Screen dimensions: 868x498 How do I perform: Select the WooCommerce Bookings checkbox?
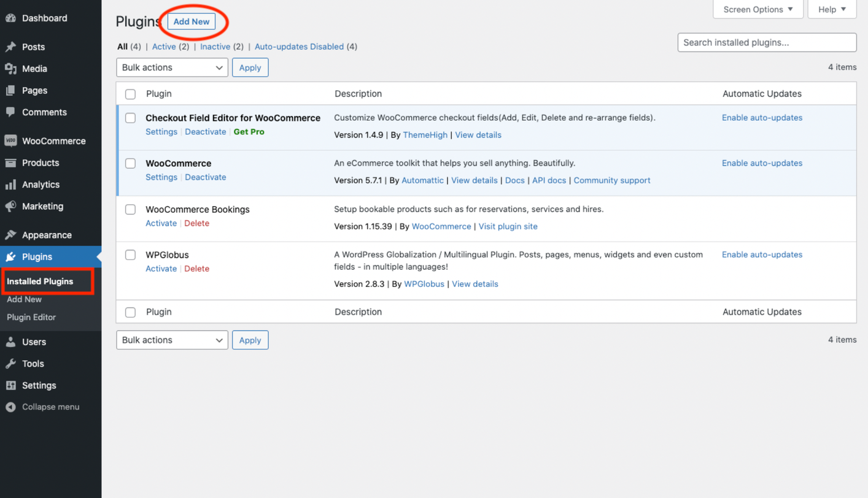click(130, 209)
